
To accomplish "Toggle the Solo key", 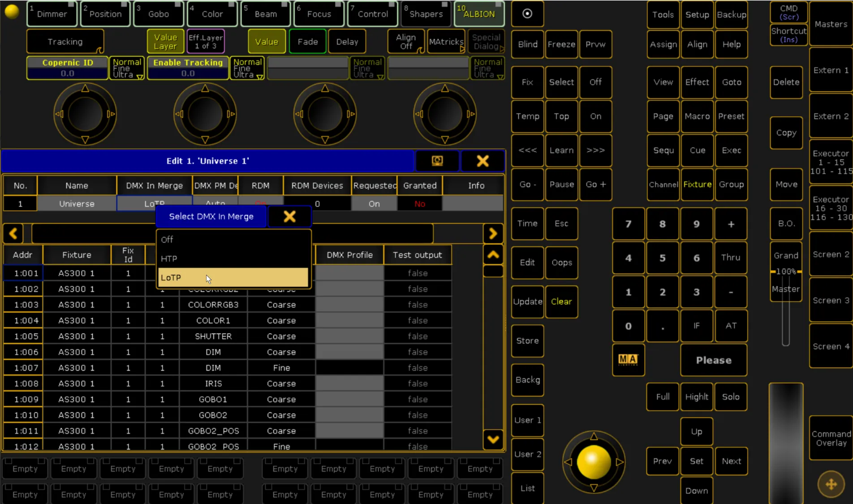I will pyautogui.click(x=731, y=397).
